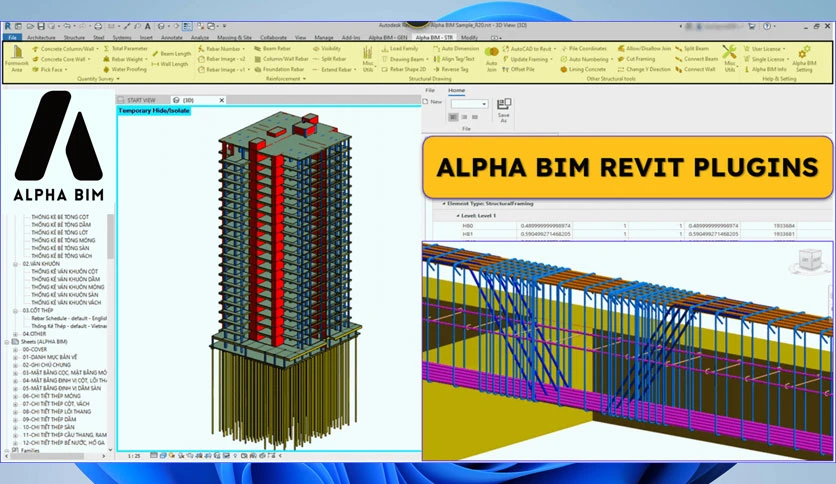Open the Auto Join tool
The image size is (836, 484).
pos(491,59)
